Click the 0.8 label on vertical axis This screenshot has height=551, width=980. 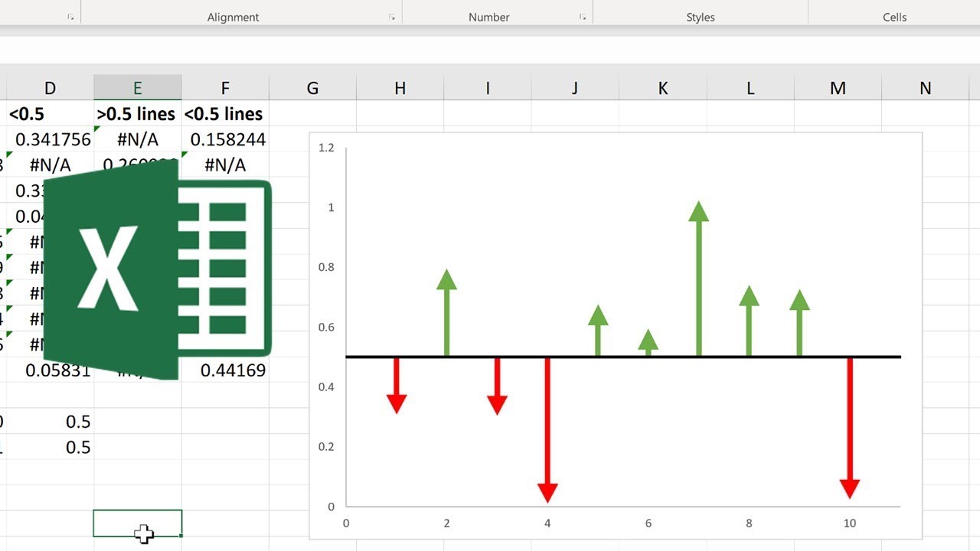point(326,267)
